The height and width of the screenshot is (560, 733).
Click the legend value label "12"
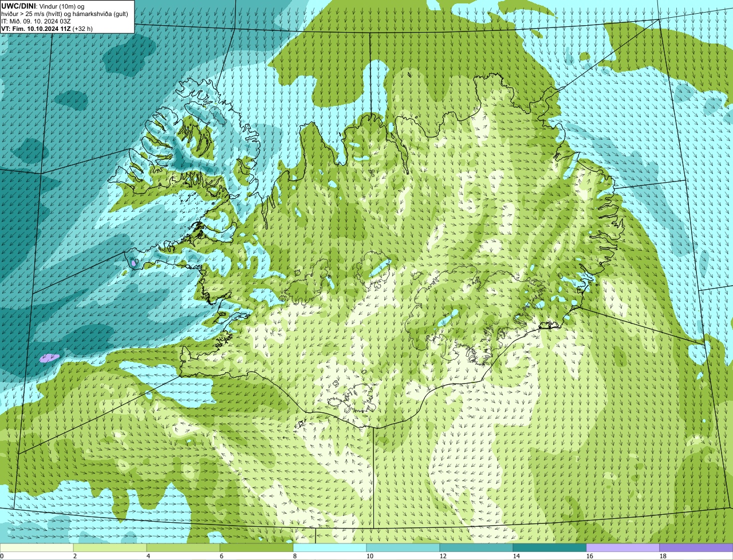click(443, 556)
